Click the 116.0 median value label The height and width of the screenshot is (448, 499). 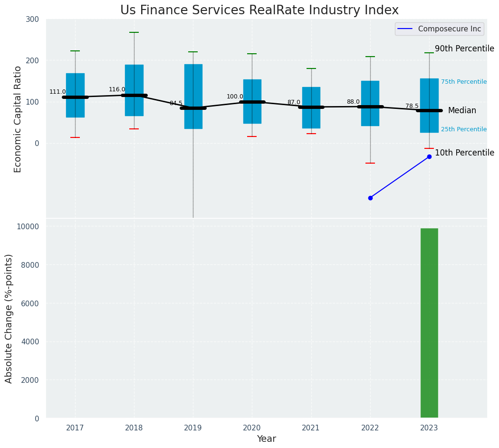[x=117, y=89]
